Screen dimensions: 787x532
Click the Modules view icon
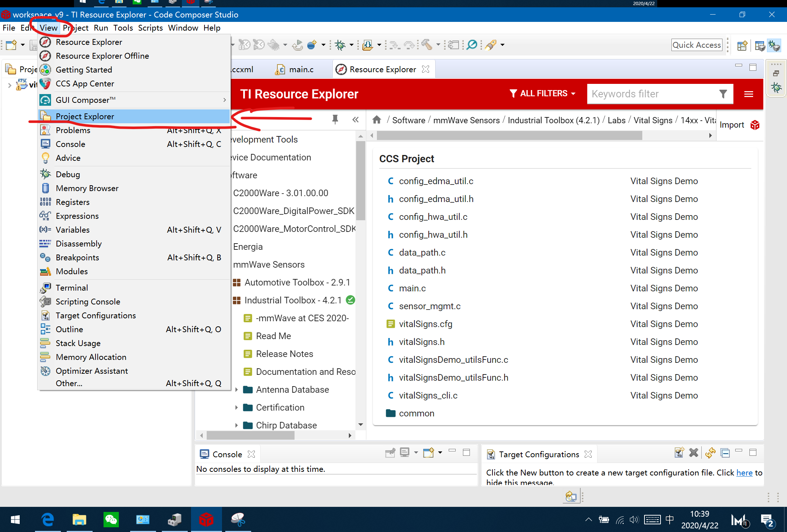(x=45, y=271)
